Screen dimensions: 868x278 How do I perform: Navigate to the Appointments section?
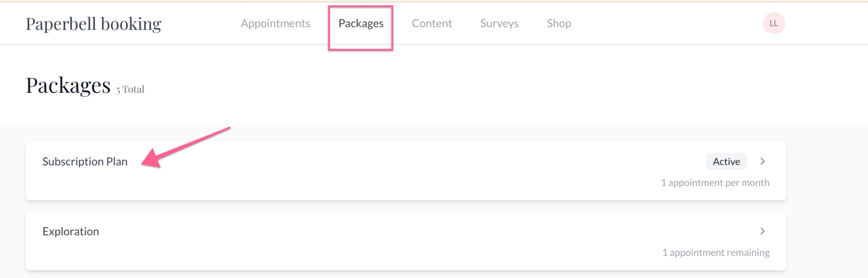click(x=275, y=23)
